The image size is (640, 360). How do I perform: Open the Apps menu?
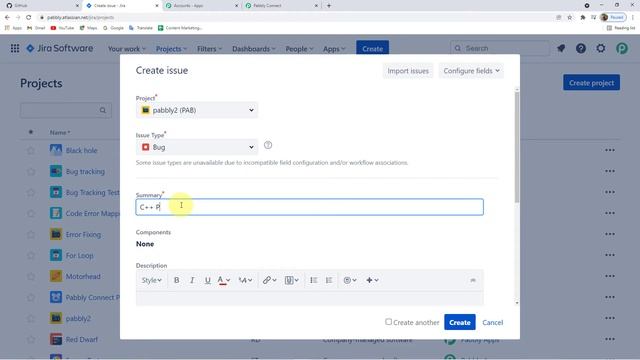(x=334, y=49)
